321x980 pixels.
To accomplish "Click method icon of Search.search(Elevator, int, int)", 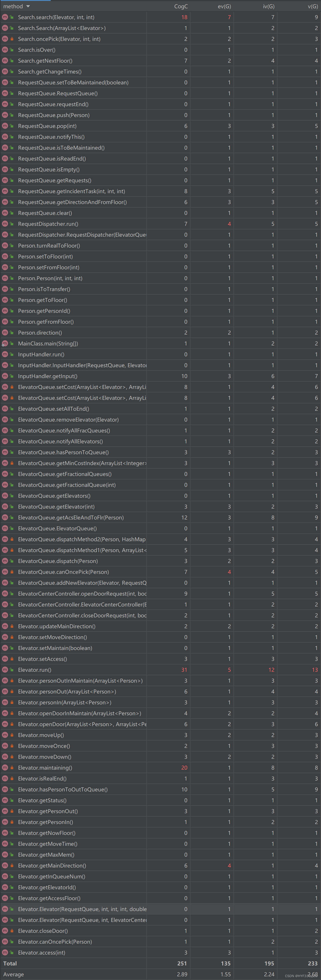I will (5, 17).
